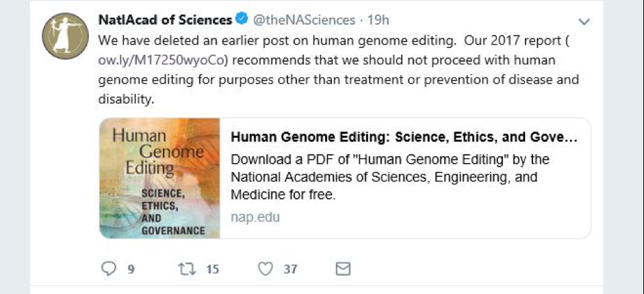Viewport: 644px width, 294px height.
Task: Click the Human Genome Editing cover thumbnail
Action: 159,178
